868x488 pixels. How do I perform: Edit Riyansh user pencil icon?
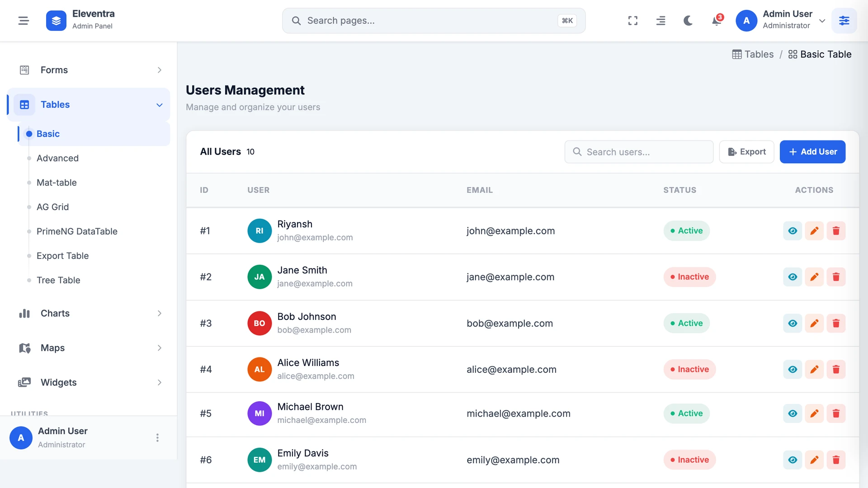[x=814, y=231]
